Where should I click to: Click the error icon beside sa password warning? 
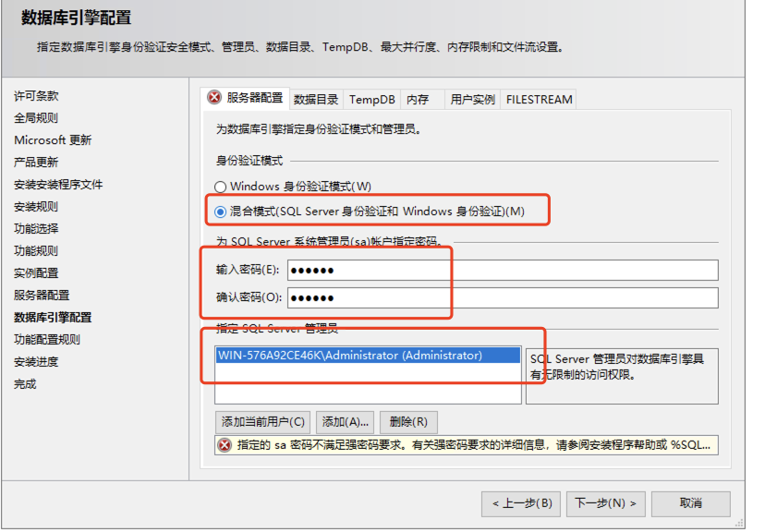click(225, 445)
